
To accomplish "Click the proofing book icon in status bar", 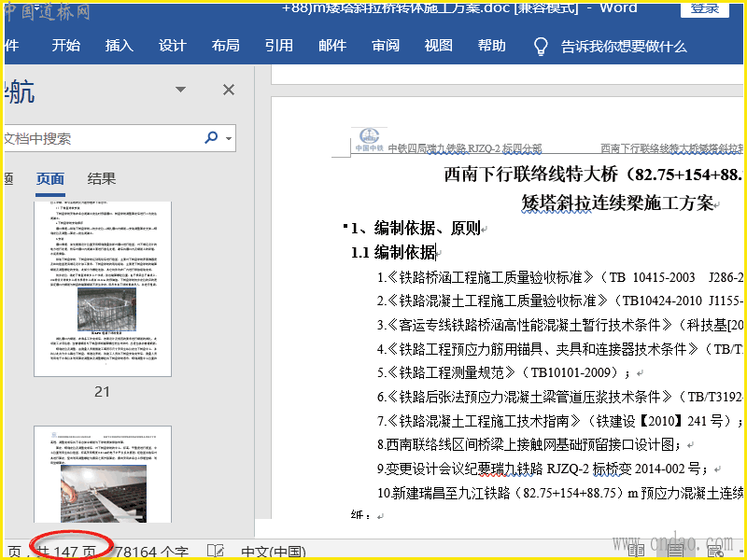I will click(x=216, y=552).
